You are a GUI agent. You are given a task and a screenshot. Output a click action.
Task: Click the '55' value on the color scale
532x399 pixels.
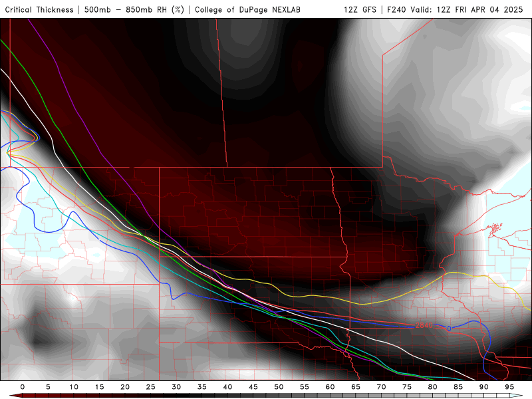pos(305,387)
